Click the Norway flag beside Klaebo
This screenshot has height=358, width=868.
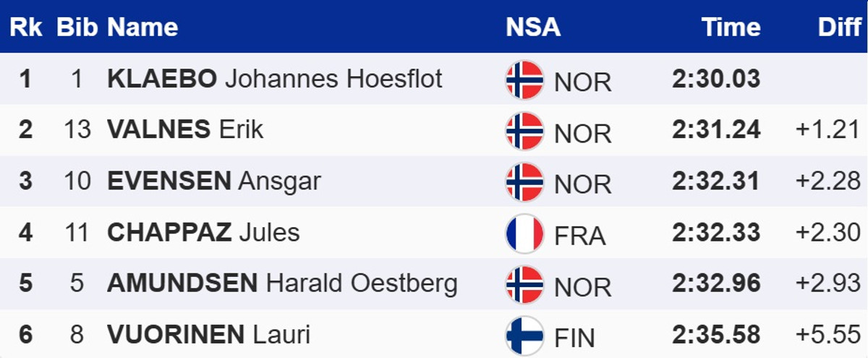point(524,80)
